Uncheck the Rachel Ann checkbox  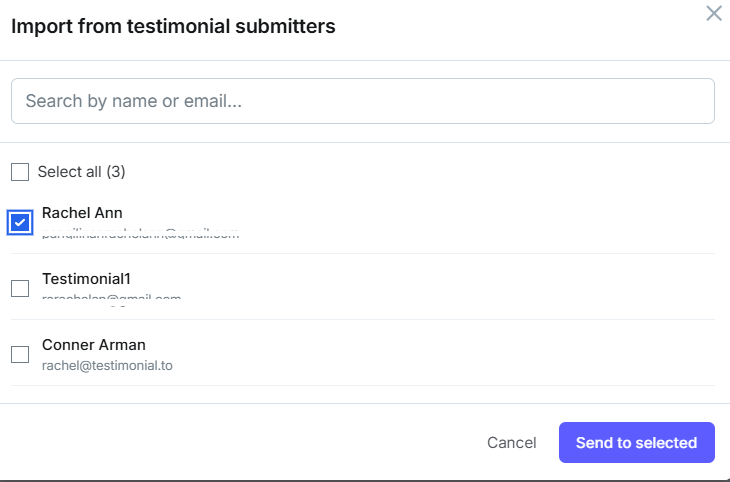tap(20, 223)
